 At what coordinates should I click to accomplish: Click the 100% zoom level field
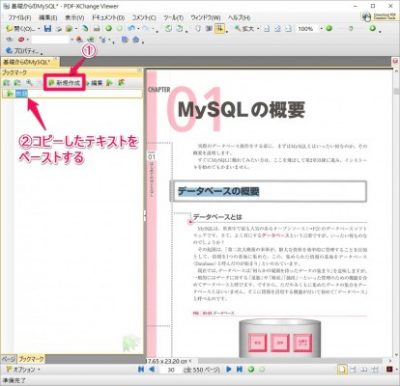point(307,29)
